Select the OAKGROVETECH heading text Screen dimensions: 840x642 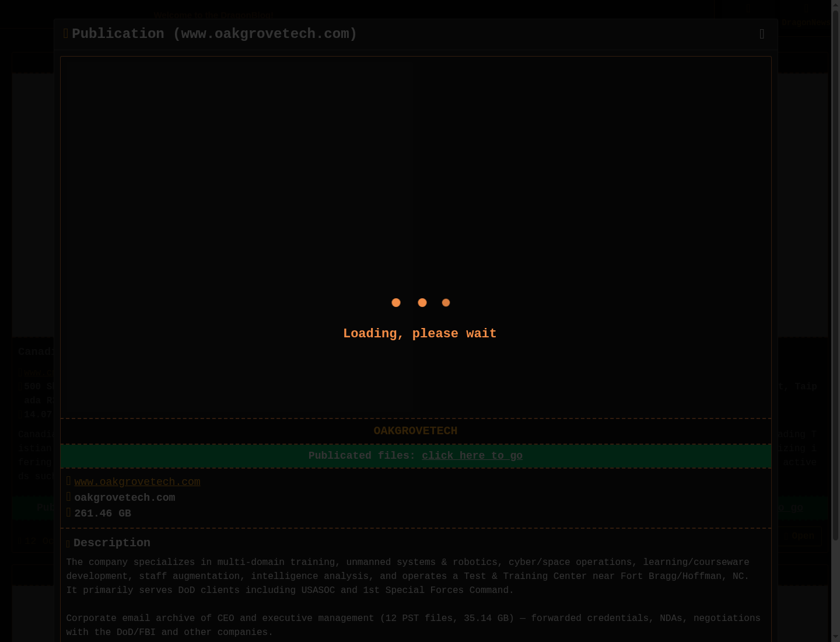415,431
